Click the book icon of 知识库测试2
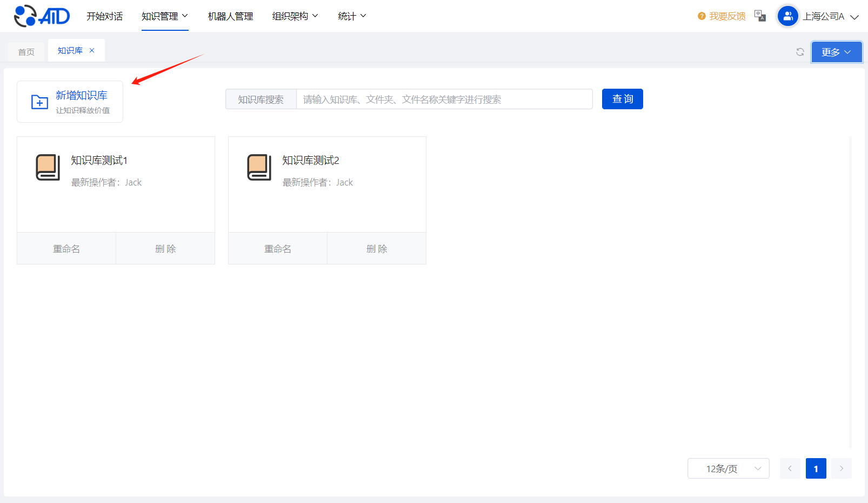The width and height of the screenshot is (868, 503). (259, 167)
